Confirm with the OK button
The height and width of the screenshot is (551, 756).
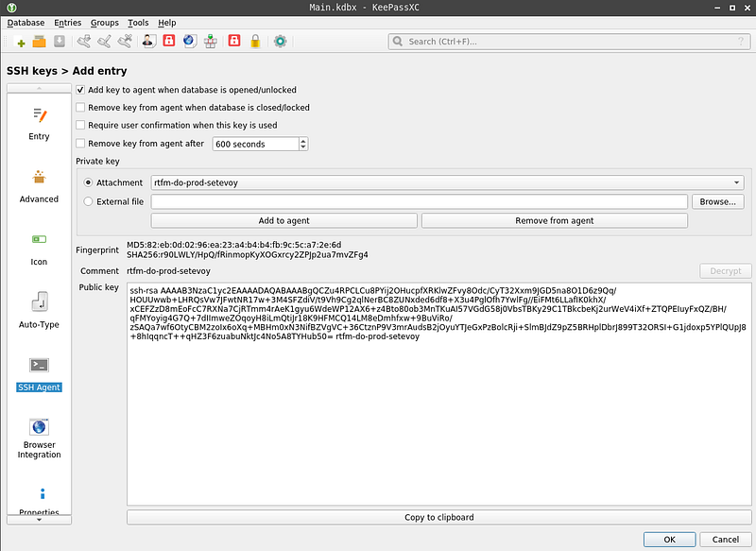670,540
